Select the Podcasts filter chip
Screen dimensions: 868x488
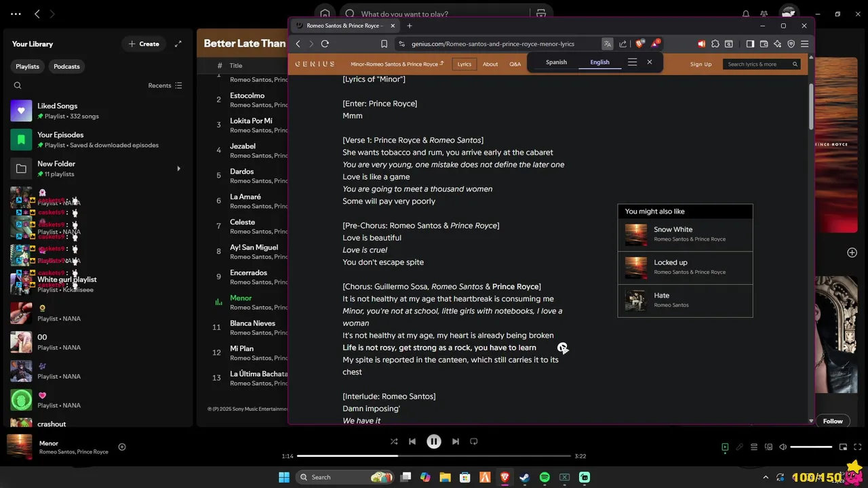pos(66,66)
